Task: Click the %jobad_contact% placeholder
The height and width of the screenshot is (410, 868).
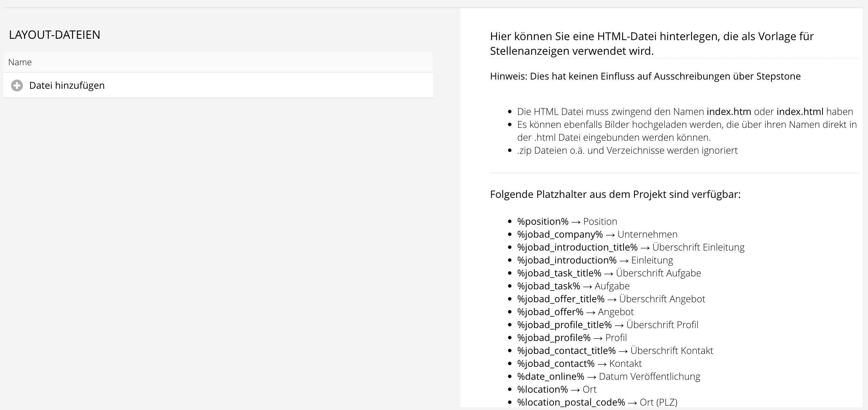Action: [x=556, y=363]
